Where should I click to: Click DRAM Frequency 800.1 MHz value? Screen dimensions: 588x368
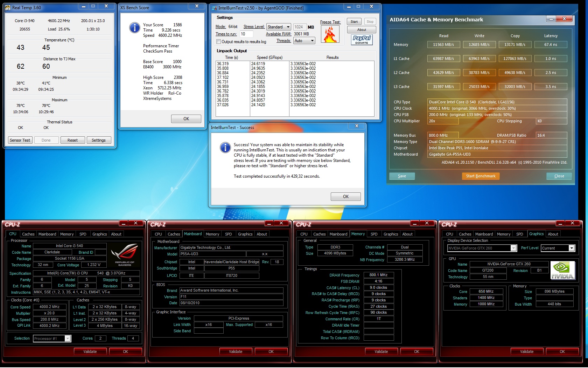[379, 275]
